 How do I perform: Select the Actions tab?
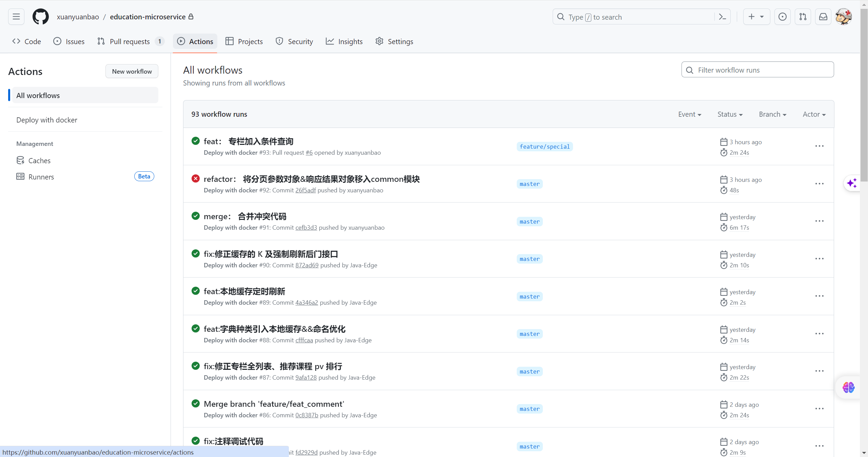point(201,41)
